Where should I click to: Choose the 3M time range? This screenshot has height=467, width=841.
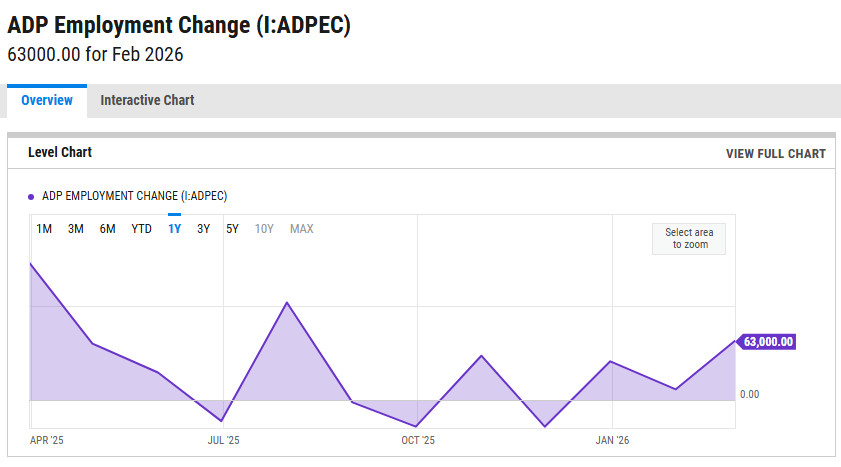point(76,229)
